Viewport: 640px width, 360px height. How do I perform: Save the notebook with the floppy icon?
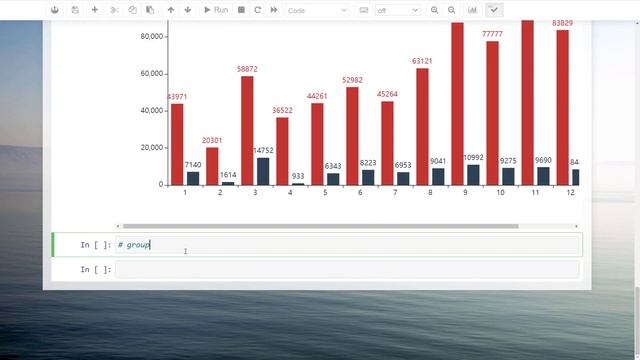coord(75,10)
